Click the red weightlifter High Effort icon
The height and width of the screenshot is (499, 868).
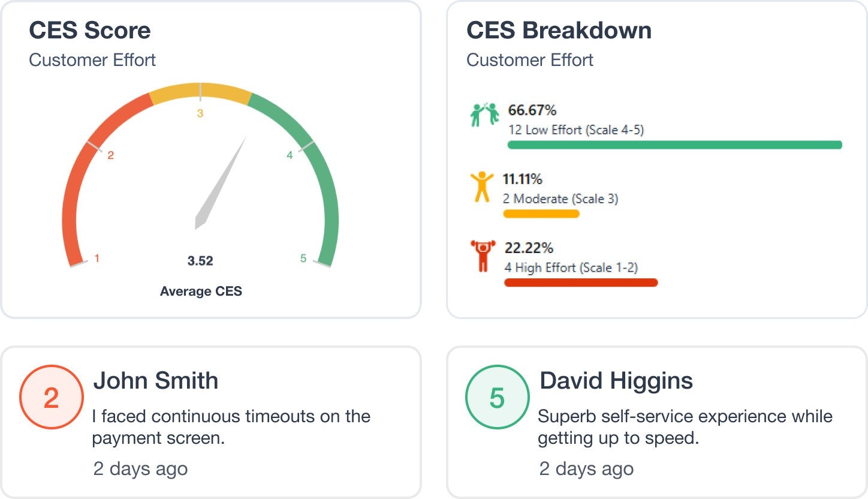(x=483, y=256)
